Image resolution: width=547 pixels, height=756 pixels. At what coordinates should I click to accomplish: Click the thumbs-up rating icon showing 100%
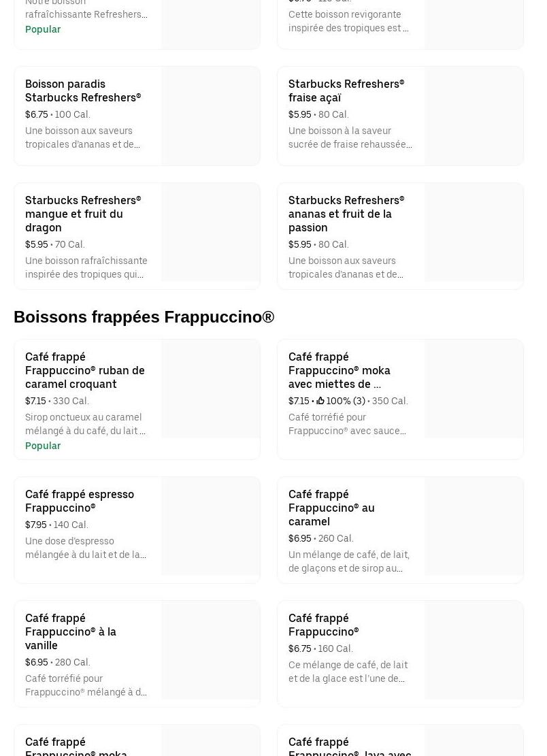[320, 401]
